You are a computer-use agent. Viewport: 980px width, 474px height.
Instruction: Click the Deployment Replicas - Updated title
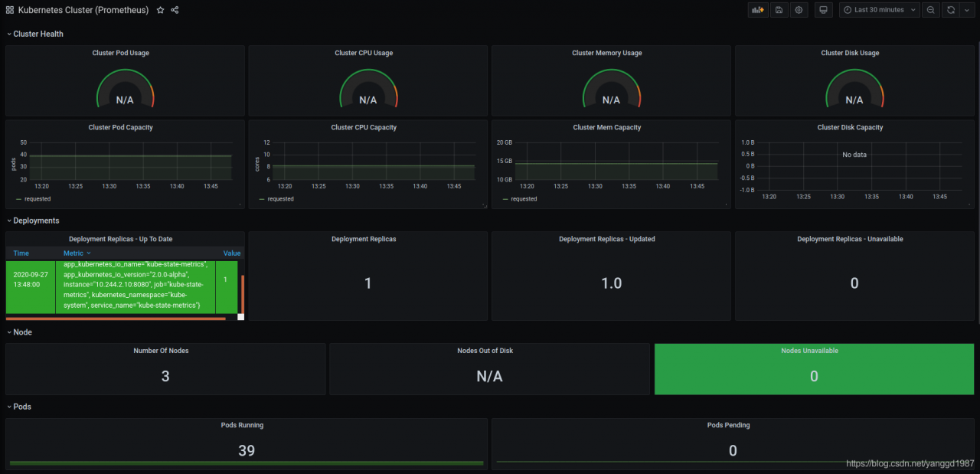coord(607,239)
